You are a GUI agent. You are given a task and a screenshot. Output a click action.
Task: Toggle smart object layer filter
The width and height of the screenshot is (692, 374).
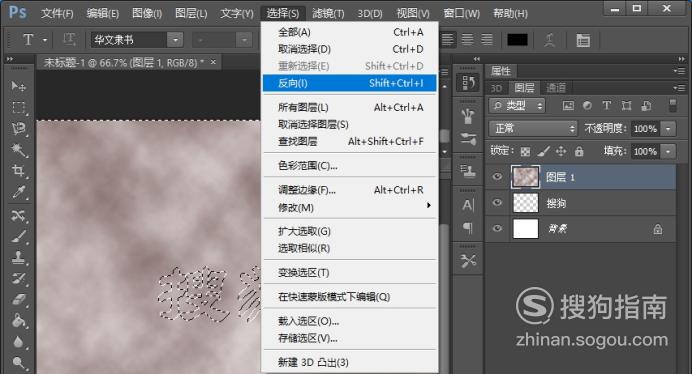(646, 106)
